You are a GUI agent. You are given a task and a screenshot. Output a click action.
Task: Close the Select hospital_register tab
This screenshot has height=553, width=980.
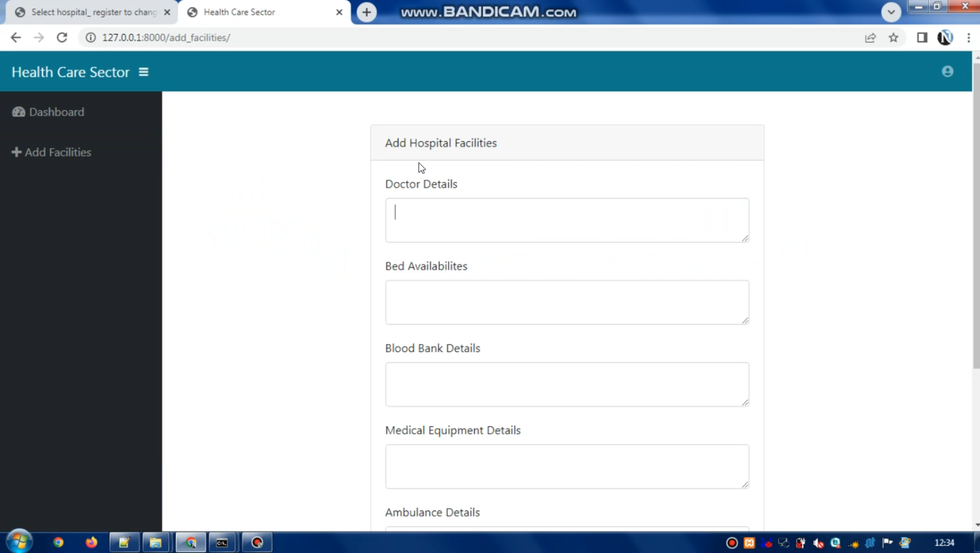coord(167,12)
